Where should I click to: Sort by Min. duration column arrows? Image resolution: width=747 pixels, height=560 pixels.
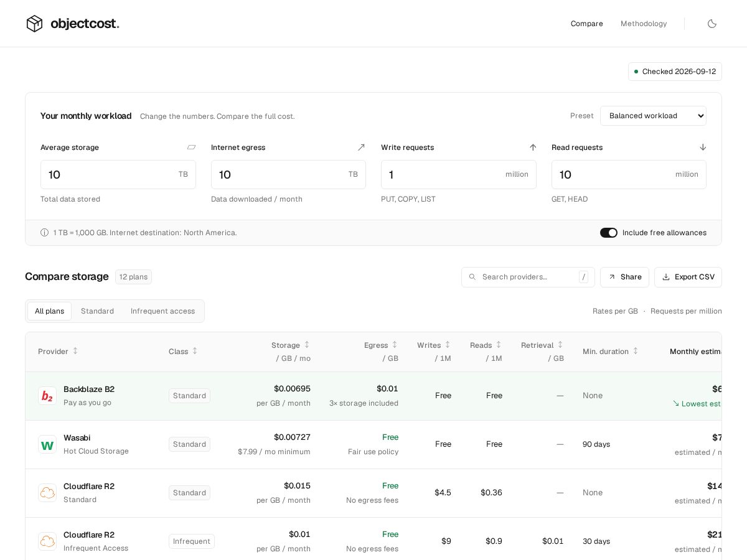tap(635, 351)
